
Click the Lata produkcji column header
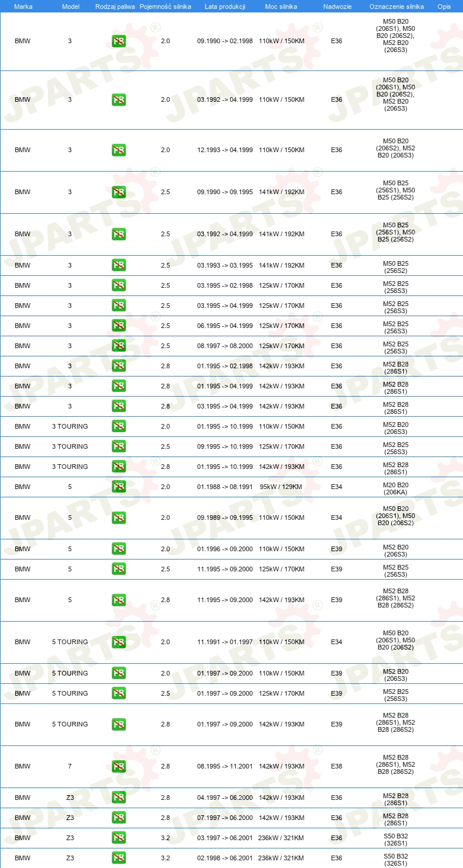click(x=225, y=6)
